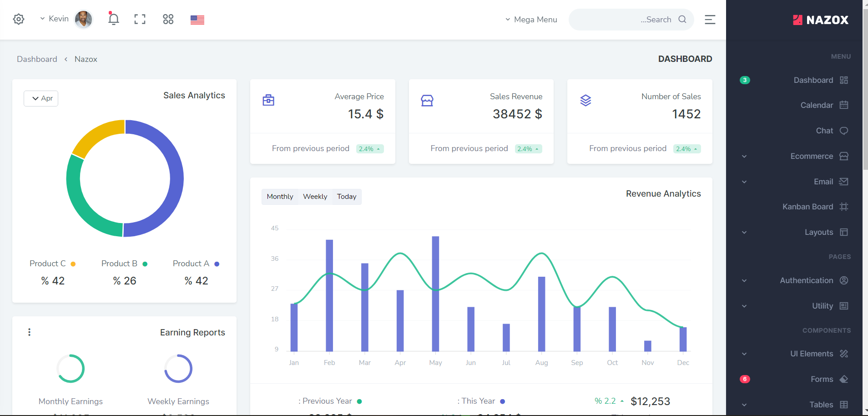
Task: Expand the Mega Menu dropdown
Action: (531, 20)
